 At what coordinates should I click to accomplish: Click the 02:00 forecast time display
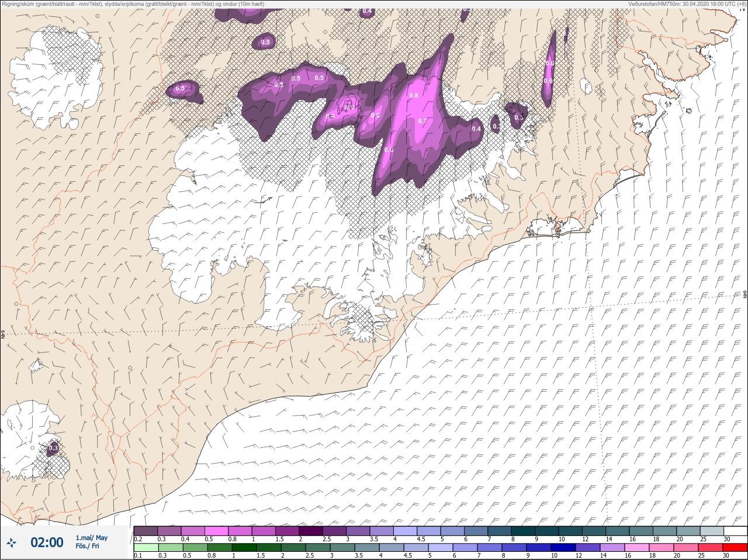point(47,542)
